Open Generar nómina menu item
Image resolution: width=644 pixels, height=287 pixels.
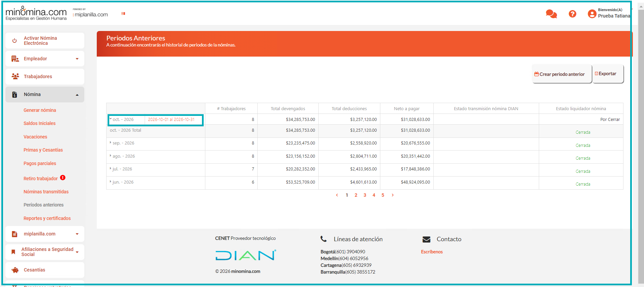click(40, 110)
